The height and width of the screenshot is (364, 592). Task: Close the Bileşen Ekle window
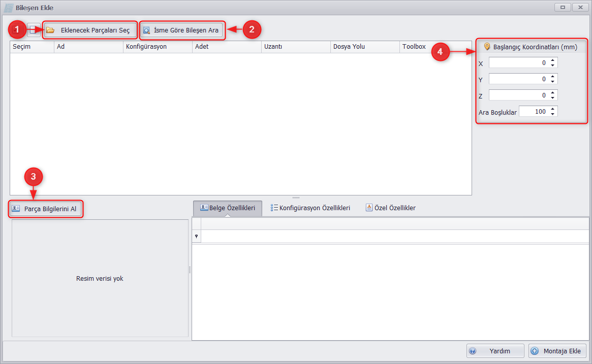click(580, 7)
